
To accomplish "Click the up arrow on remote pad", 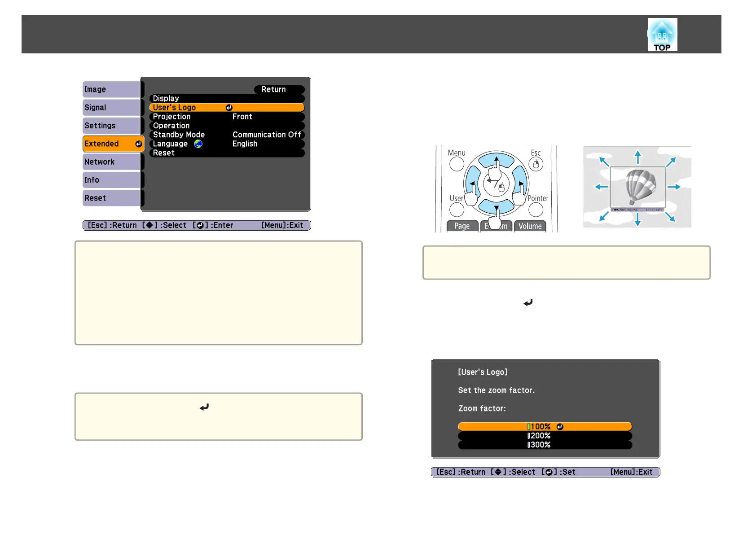I will (496, 159).
